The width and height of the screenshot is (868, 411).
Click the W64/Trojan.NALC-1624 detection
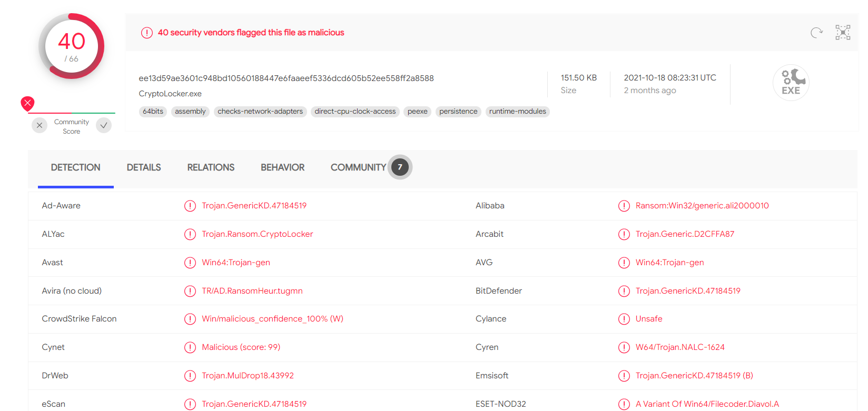tap(680, 347)
